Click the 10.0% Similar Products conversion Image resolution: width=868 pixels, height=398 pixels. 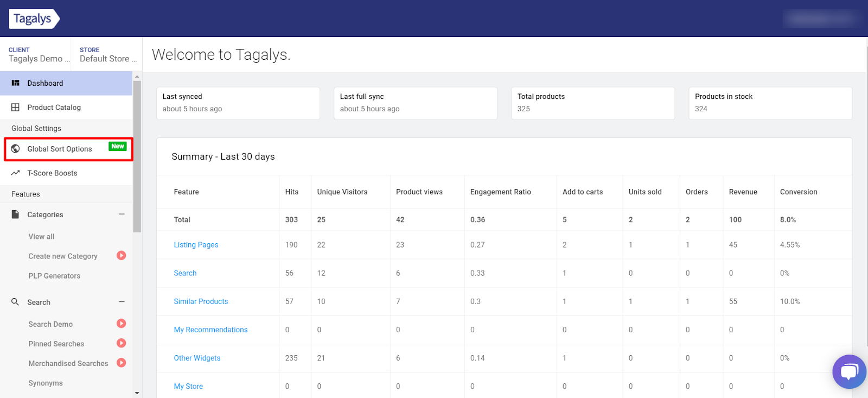pyautogui.click(x=790, y=301)
